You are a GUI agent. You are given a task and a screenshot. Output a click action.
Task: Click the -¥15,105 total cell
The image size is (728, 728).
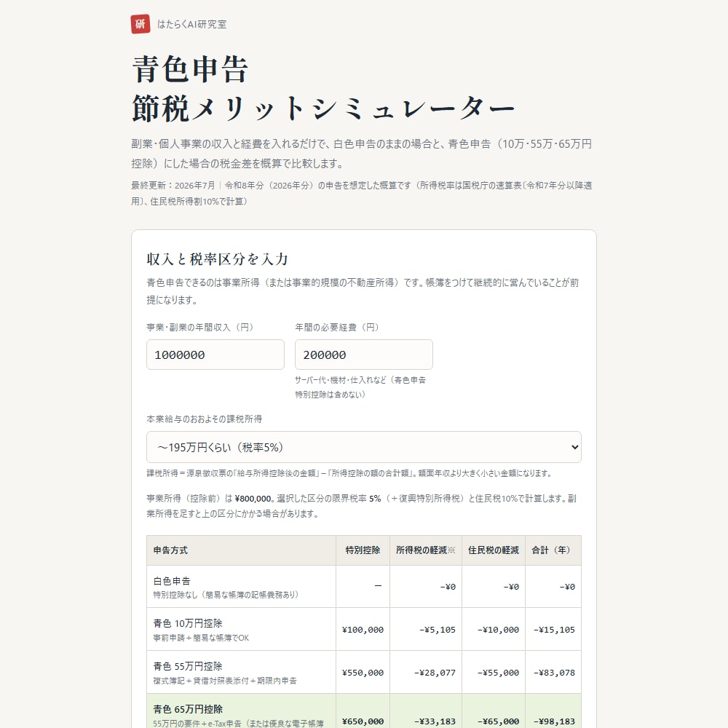point(554,630)
